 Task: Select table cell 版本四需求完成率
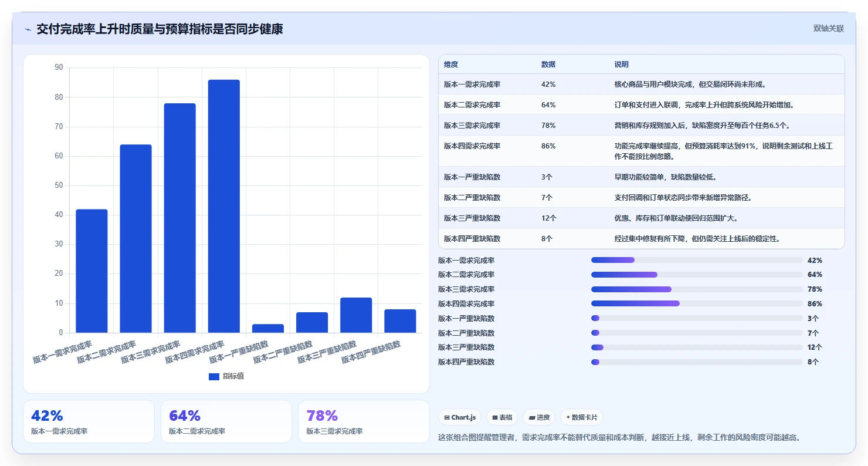coord(472,146)
